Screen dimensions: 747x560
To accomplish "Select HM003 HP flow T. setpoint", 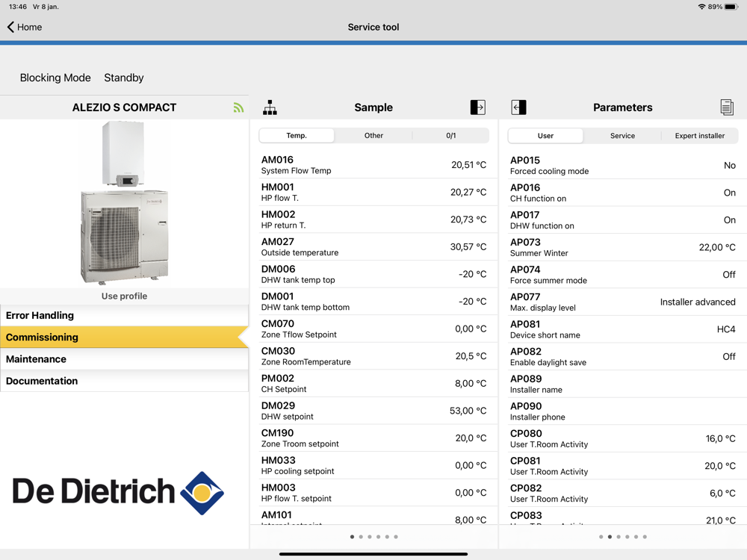I will pyautogui.click(x=374, y=492).
